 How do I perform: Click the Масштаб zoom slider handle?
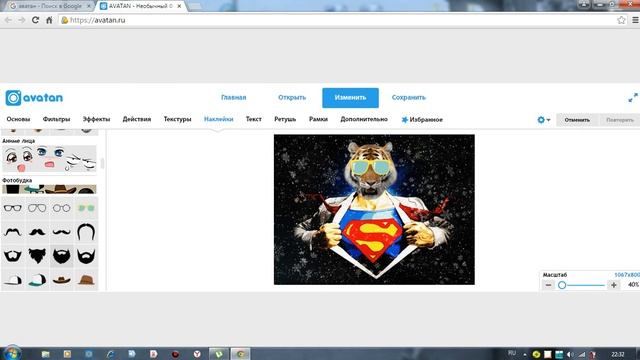(562, 285)
